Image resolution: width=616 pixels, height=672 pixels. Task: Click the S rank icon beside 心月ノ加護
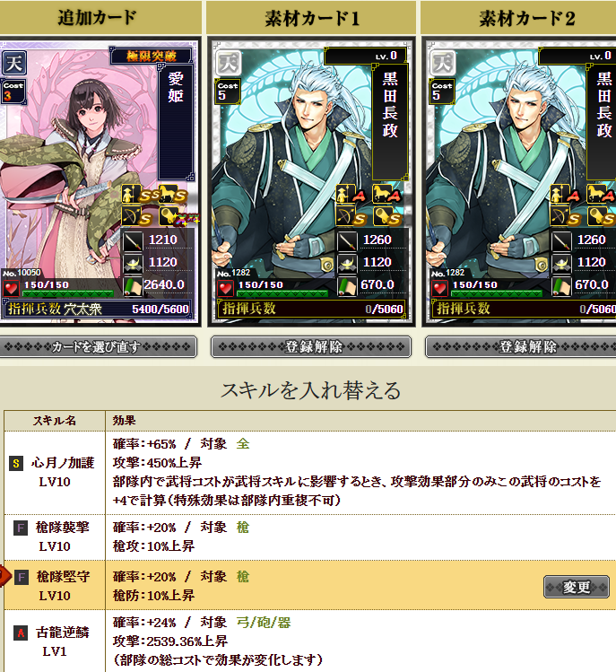coord(16,463)
